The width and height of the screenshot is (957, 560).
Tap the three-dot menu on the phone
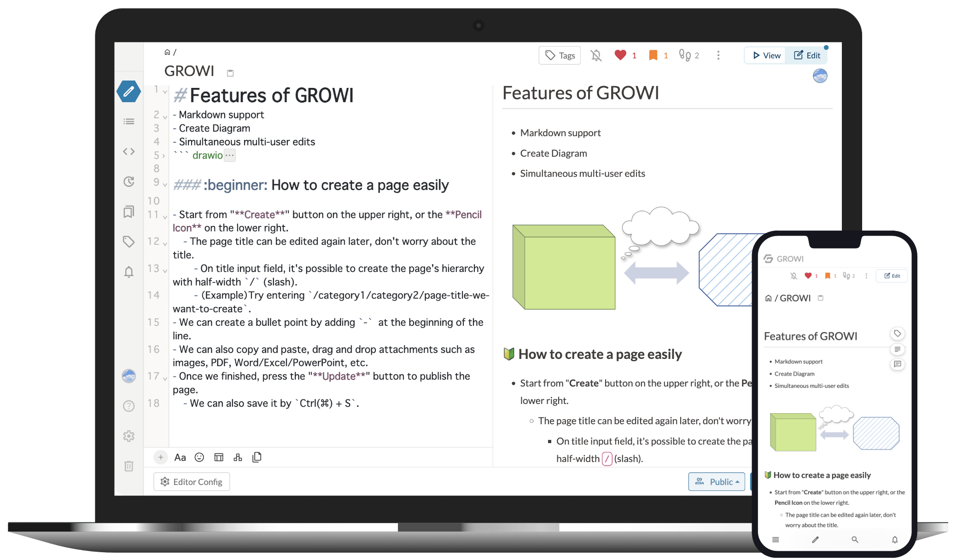(866, 276)
